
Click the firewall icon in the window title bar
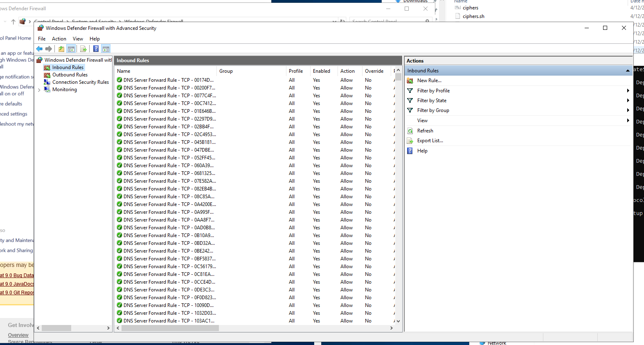pos(41,28)
